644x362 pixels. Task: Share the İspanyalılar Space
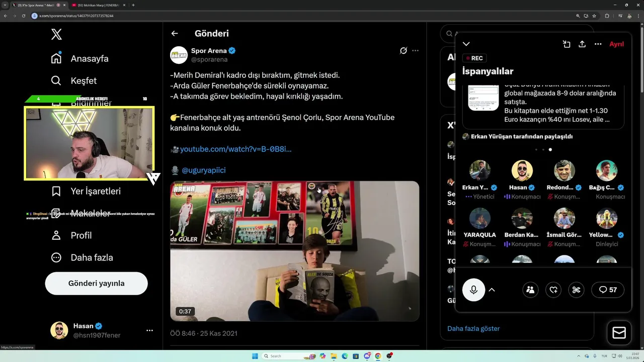[582, 44]
